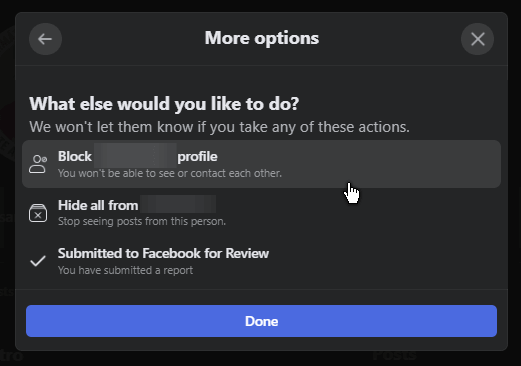The width and height of the screenshot is (521, 366).
Task: Click the hide-all archive box icon
Action: (38, 213)
